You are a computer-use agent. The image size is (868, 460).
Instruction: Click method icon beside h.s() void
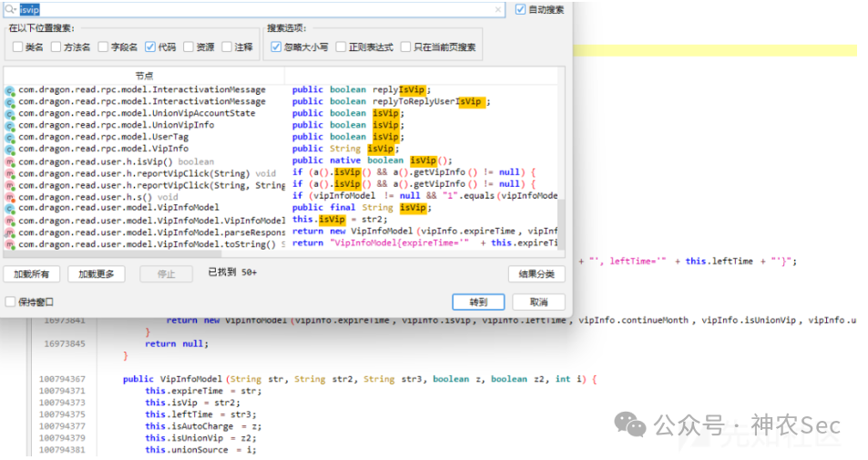[x=9, y=198]
